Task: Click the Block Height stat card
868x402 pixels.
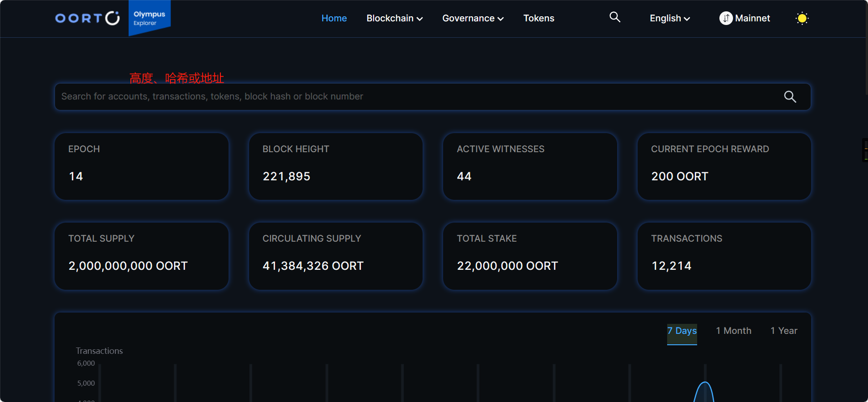Action: [x=335, y=166]
